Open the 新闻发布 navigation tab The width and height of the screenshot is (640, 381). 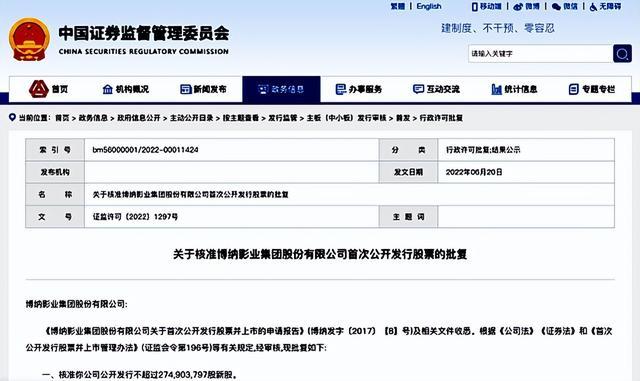pyautogui.click(x=203, y=89)
